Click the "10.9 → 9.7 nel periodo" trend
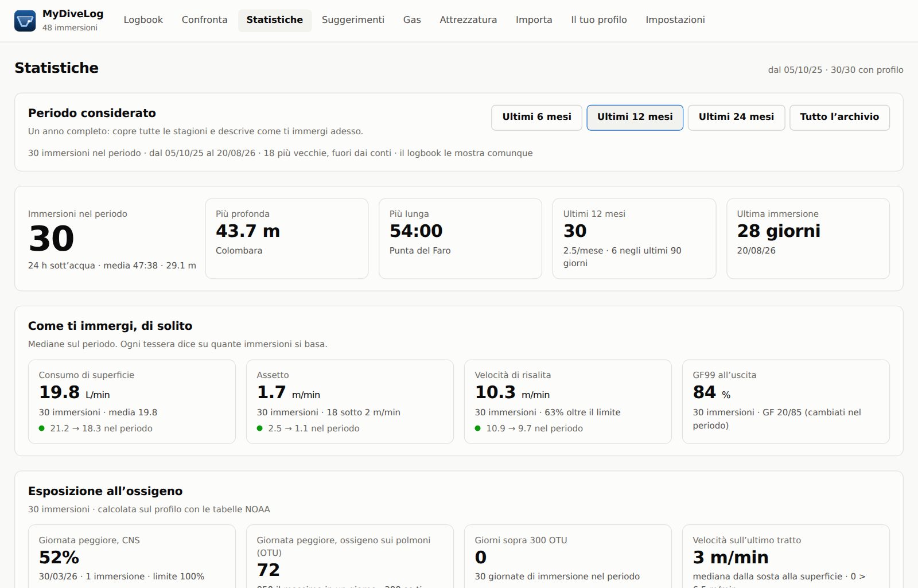The height and width of the screenshot is (588, 918). [x=534, y=429]
